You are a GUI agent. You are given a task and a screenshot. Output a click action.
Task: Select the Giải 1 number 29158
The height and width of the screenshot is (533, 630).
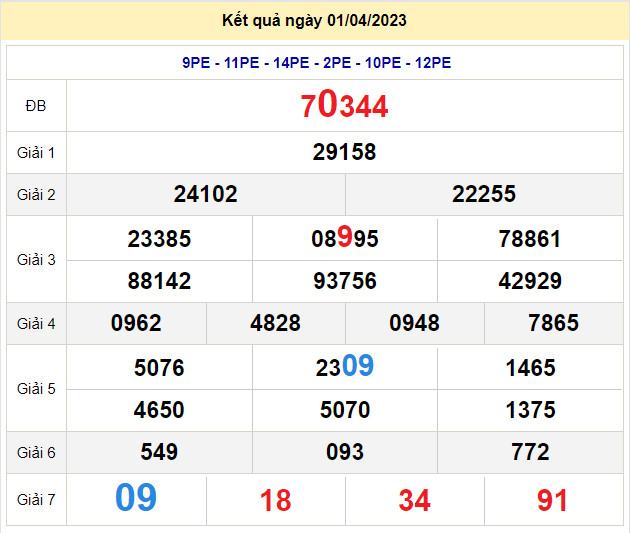[344, 152]
